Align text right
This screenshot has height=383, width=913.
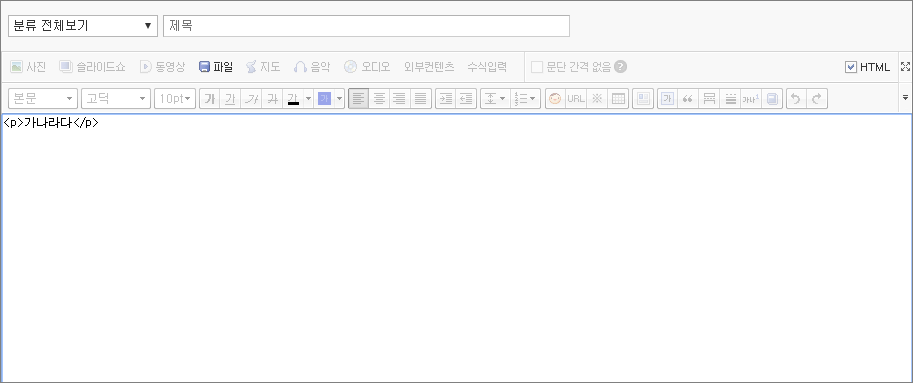pos(399,98)
